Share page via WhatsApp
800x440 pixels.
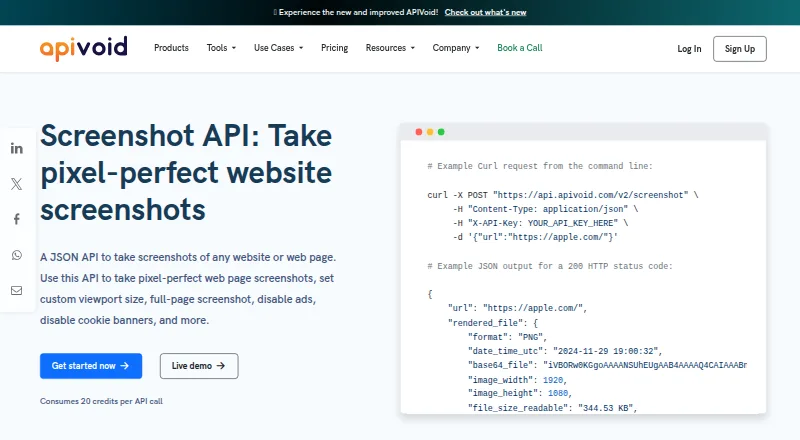(16, 255)
